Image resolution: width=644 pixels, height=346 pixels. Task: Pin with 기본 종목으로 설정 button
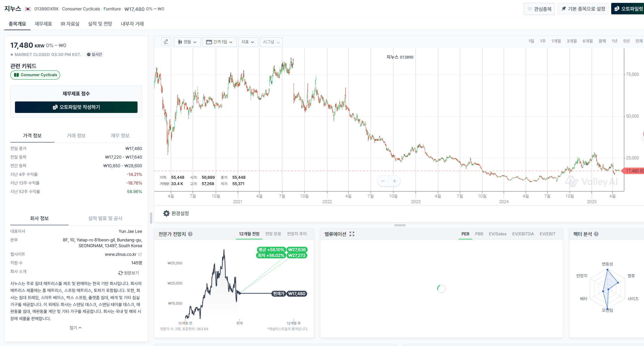click(583, 9)
